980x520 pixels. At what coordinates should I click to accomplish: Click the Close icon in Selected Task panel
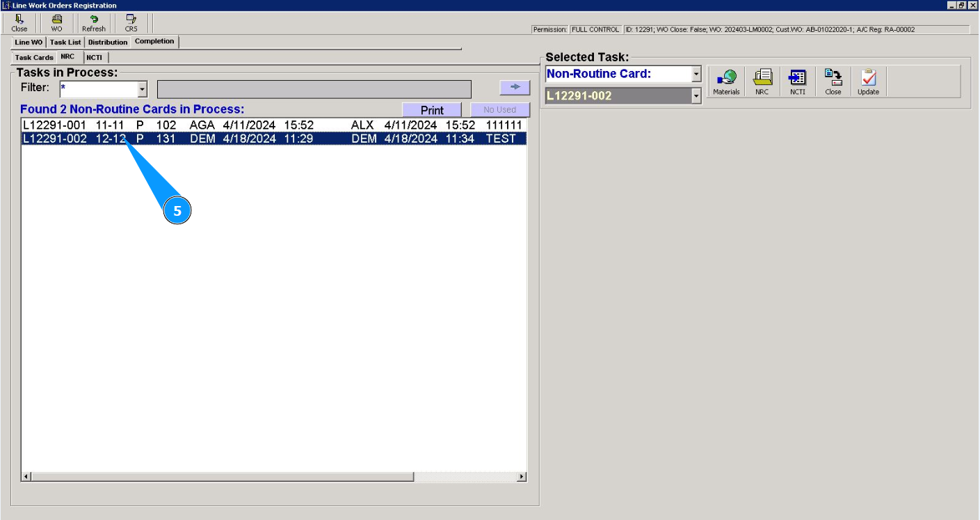(x=833, y=82)
